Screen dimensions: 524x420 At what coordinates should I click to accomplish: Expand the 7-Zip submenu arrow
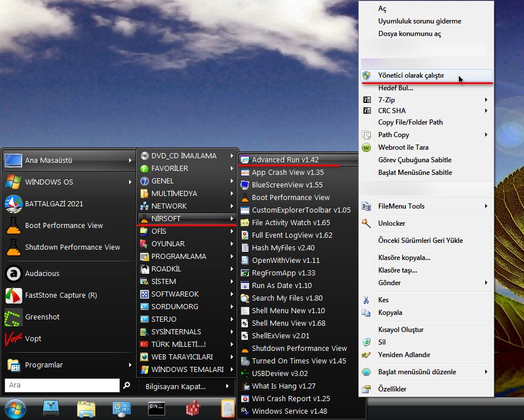[486, 100]
